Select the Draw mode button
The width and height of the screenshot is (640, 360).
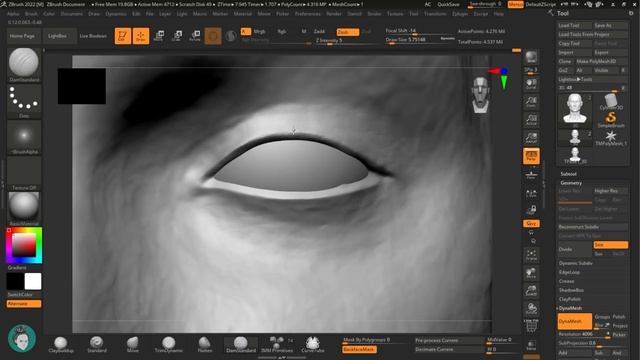pyautogui.click(x=141, y=36)
